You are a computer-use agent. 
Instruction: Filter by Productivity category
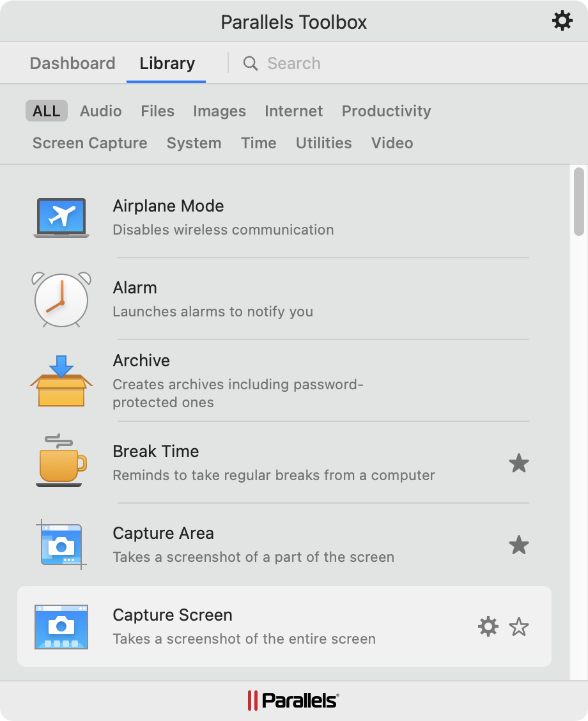point(386,111)
